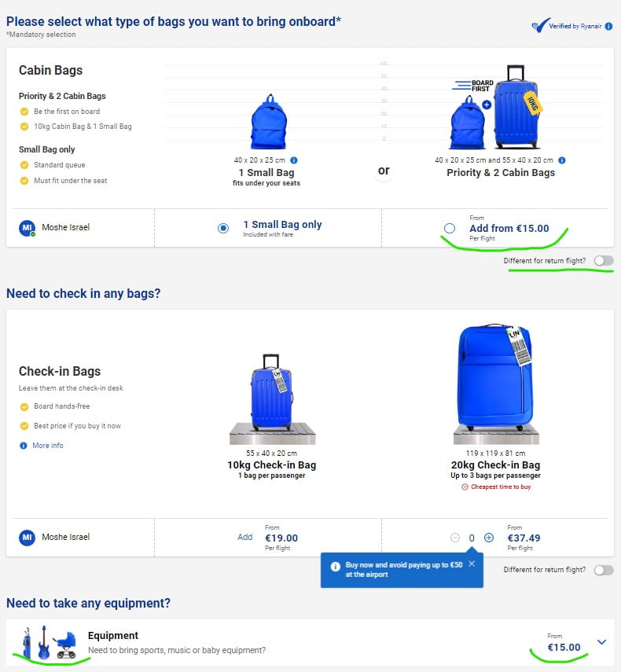Toggle different check-in bags for return flight

604,570
